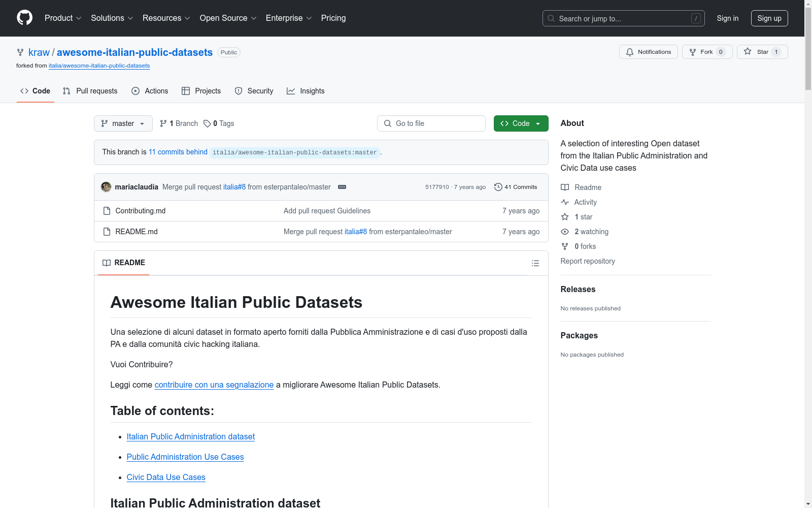Click the magnifier icon in the search bar

coord(551,18)
